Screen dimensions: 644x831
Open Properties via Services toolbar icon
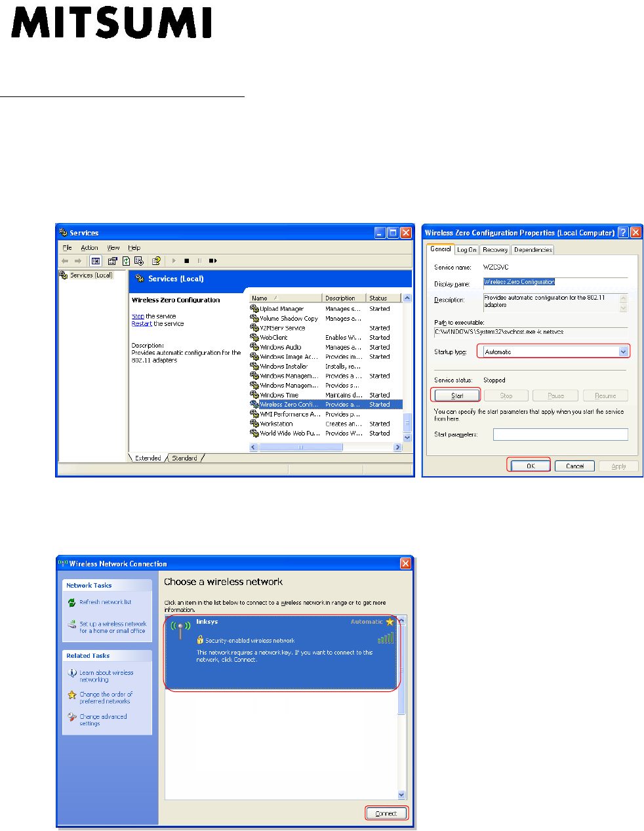(x=112, y=260)
